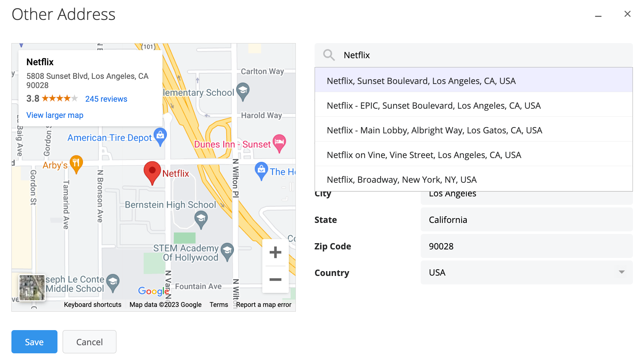Click the elementary school map pin
This screenshot has height=364, width=641.
tap(243, 92)
